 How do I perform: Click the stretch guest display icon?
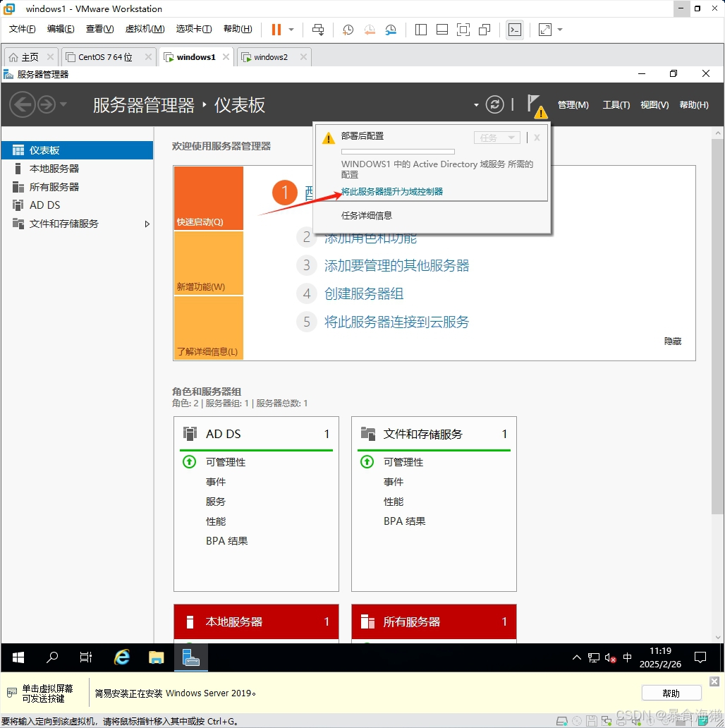pos(545,30)
